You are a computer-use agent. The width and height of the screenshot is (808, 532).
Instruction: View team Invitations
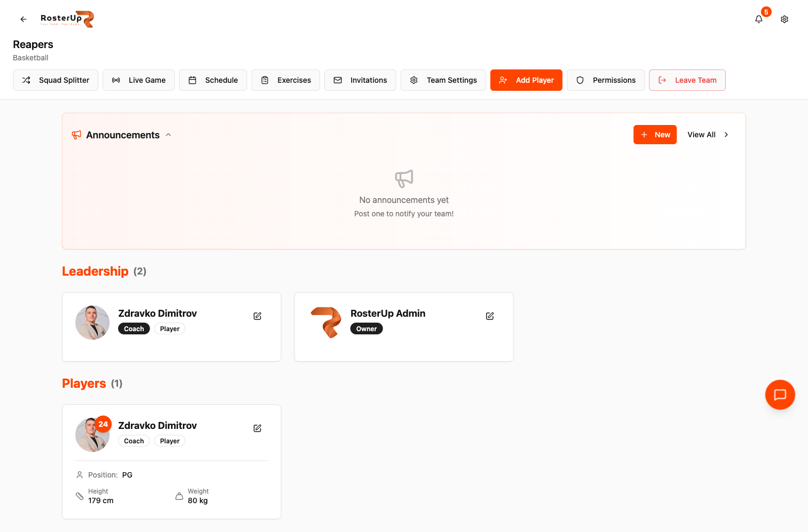click(x=360, y=80)
